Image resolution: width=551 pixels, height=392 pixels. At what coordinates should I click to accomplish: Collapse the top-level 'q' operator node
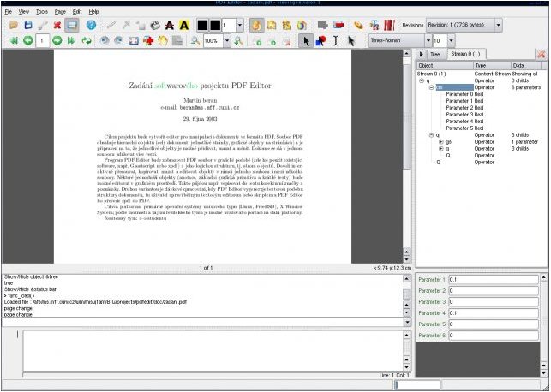(x=422, y=80)
